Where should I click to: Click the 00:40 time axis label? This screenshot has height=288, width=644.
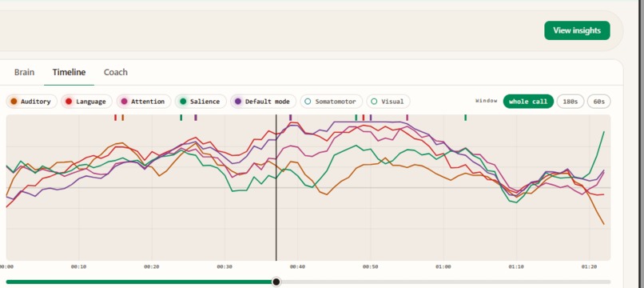click(297, 266)
